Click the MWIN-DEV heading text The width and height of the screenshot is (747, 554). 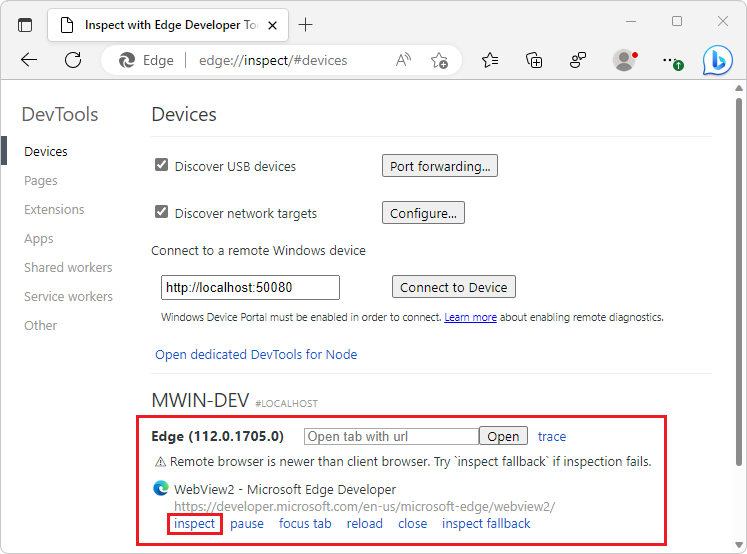[200, 401]
